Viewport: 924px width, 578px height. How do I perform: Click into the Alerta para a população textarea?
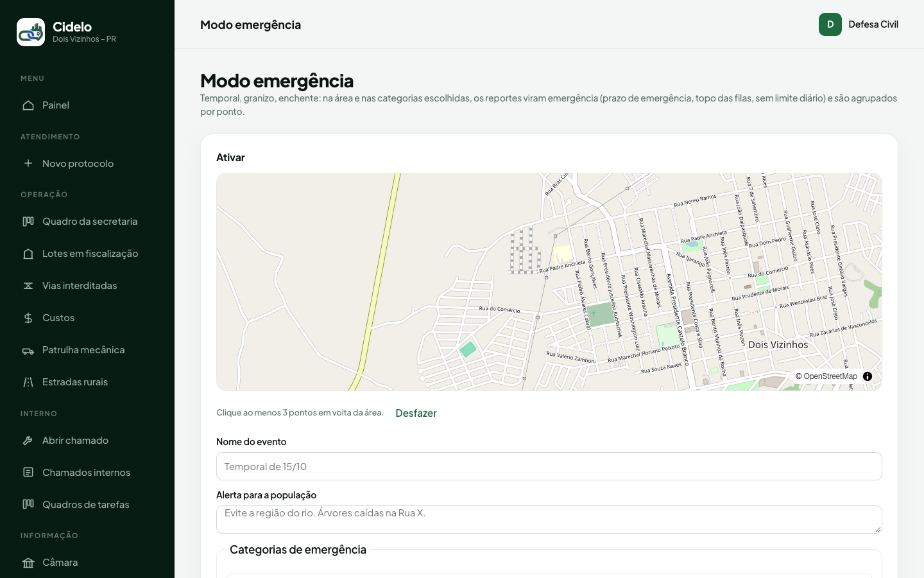pyautogui.click(x=549, y=520)
